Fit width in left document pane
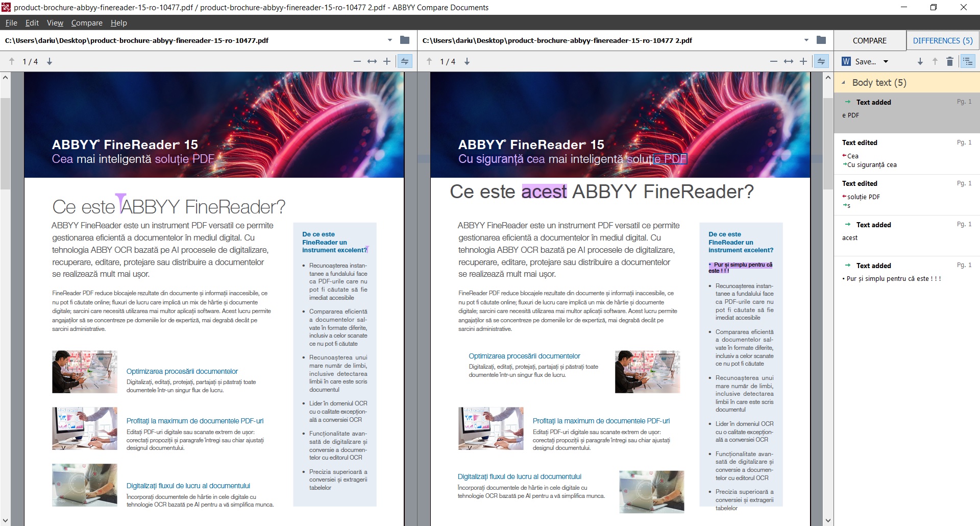 [x=372, y=61]
